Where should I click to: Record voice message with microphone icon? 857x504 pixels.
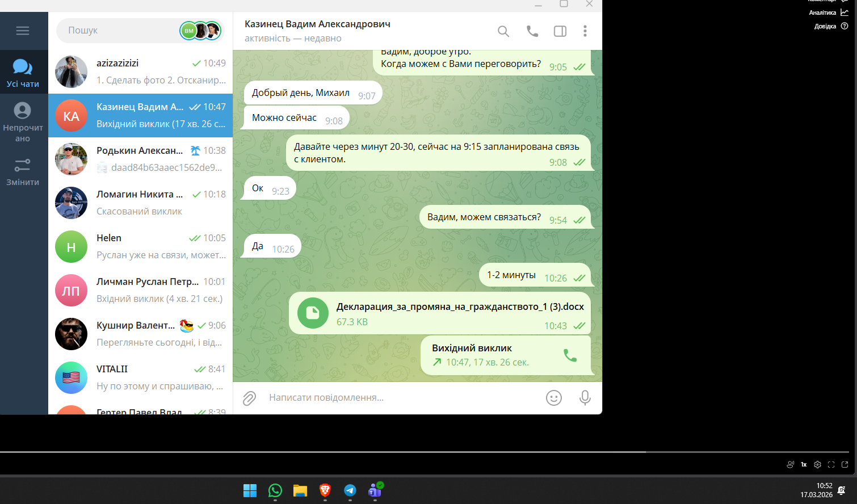(585, 398)
